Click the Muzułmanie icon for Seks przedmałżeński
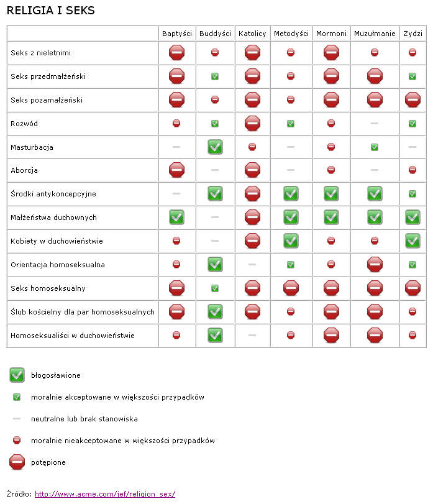The width and height of the screenshot is (433, 504). [x=375, y=76]
